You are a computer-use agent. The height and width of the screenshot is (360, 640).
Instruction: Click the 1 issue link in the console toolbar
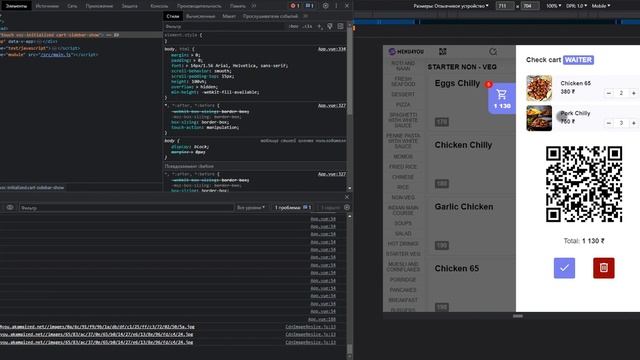pyautogui.click(x=293, y=207)
